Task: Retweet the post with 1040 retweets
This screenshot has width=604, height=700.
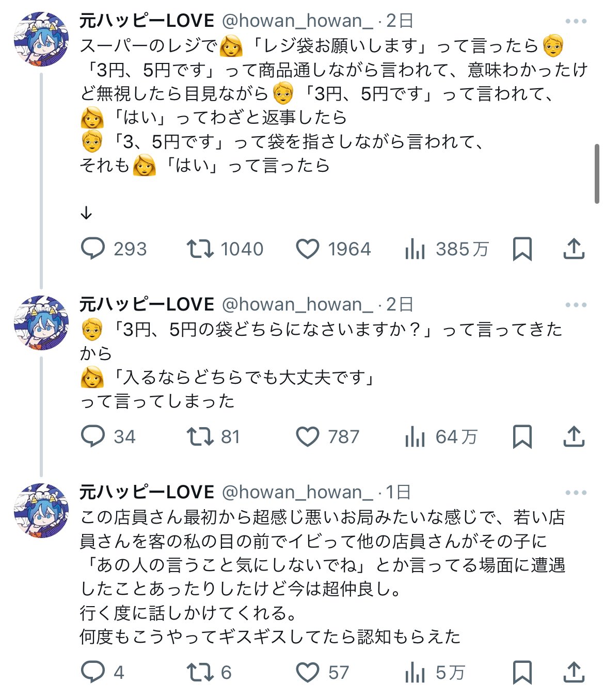Action: tap(200, 249)
